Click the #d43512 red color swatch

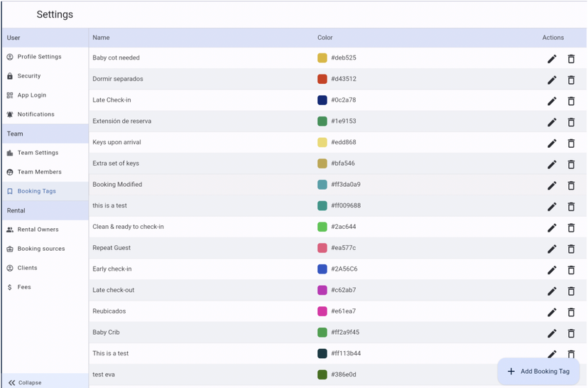[x=322, y=79]
